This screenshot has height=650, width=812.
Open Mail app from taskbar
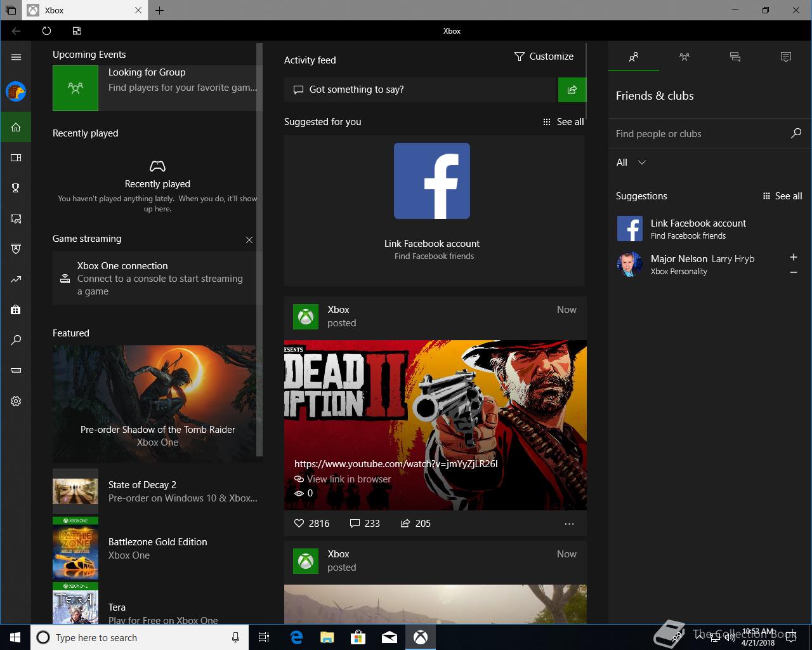pyautogui.click(x=390, y=637)
